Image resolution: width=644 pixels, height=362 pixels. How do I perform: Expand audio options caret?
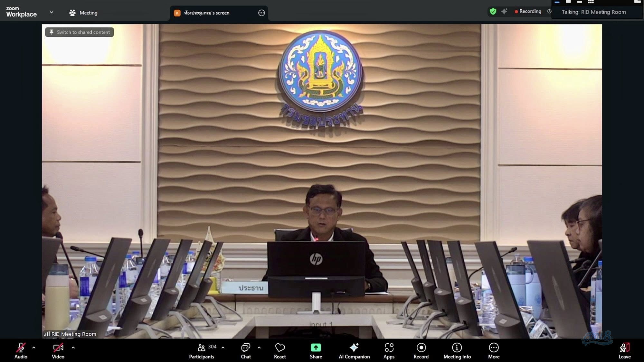[x=34, y=348]
